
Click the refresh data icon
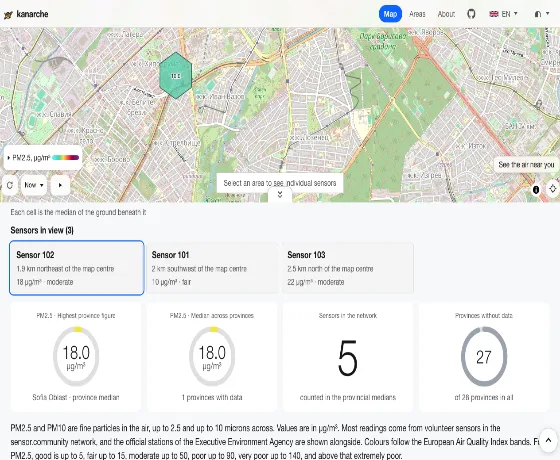pyautogui.click(x=10, y=185)
